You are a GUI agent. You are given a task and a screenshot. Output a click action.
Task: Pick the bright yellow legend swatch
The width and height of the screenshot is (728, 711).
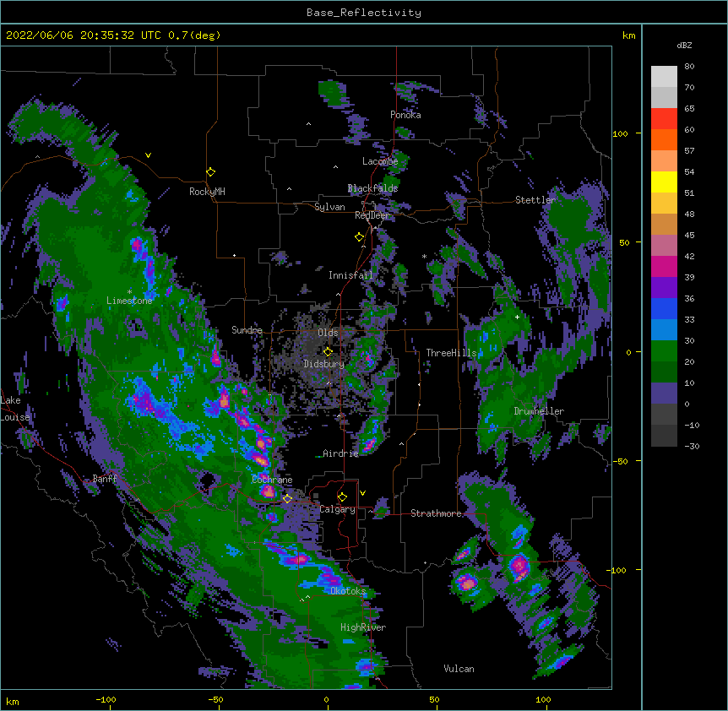(x=664, y=182)
